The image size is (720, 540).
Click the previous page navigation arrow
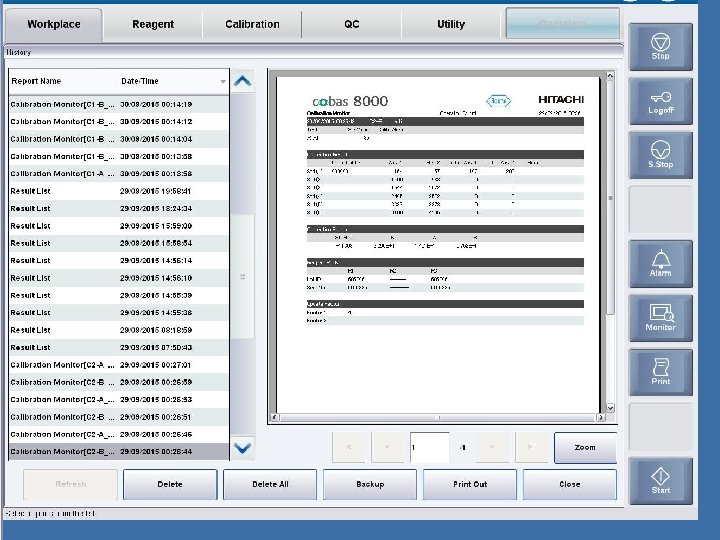coord(388,447)
